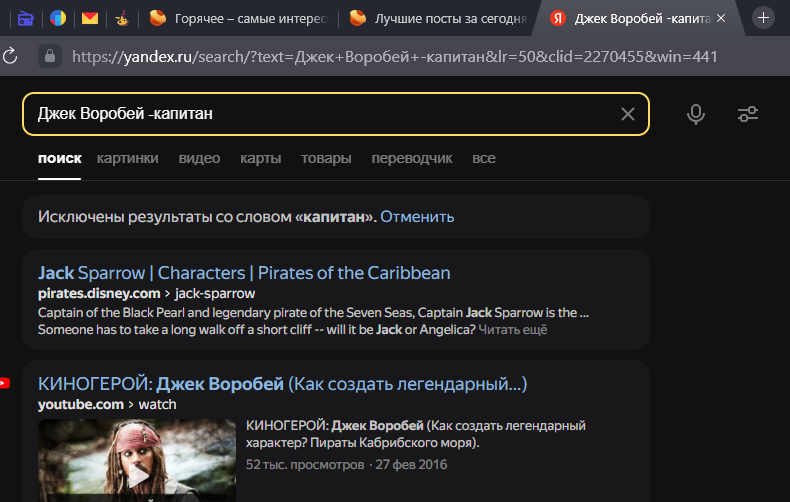Screen dimensions: 790x502
Task: Start voice search with microphone icon
Action: 696,114
